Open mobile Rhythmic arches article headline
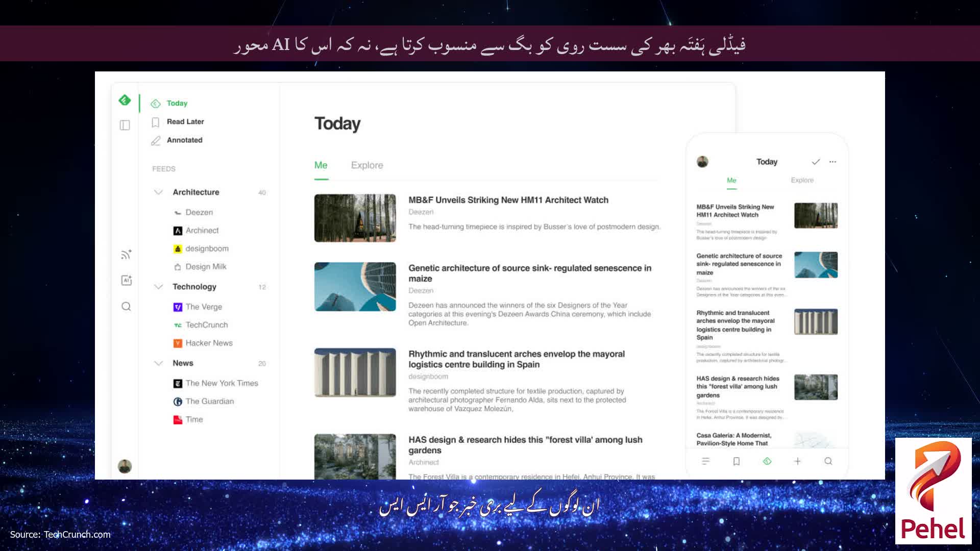Image resolution: width=980 pixels, height=551 pixels. (736, 325)
